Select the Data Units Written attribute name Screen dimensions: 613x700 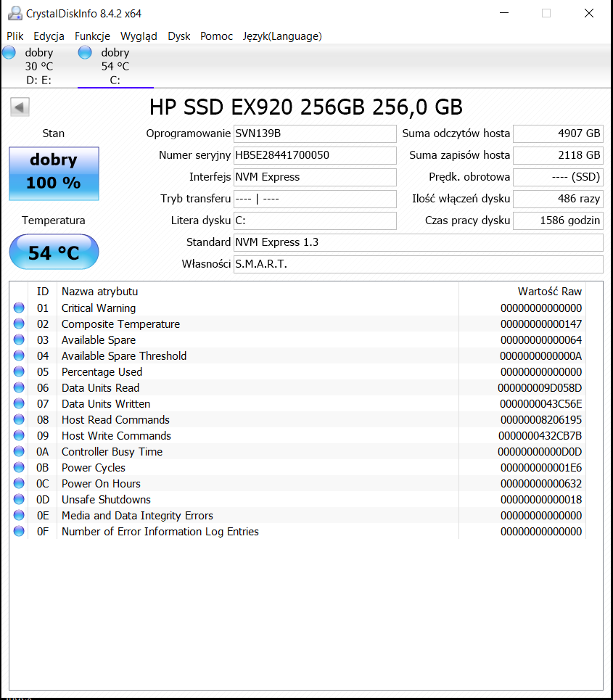click(x=106, y=404)
